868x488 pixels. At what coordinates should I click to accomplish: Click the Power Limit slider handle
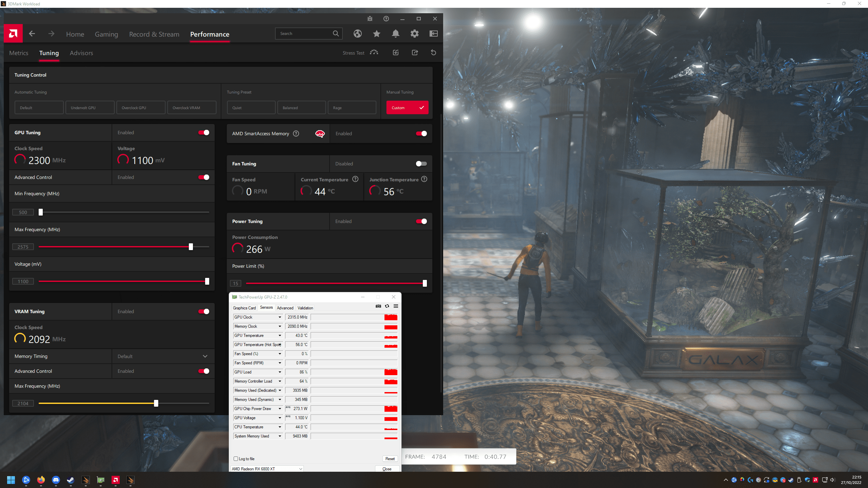click(425, 283)
